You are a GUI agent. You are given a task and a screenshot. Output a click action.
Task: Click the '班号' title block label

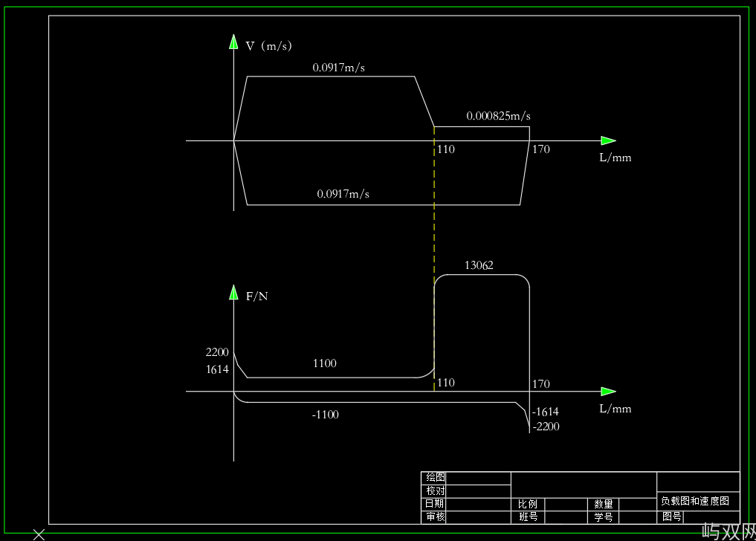(529, 516)
